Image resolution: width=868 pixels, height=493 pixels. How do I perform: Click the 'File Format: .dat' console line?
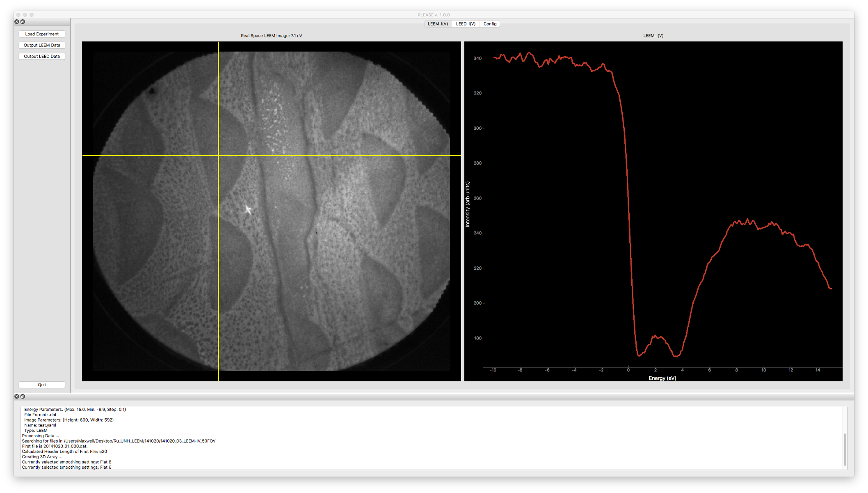coord(40,415)
